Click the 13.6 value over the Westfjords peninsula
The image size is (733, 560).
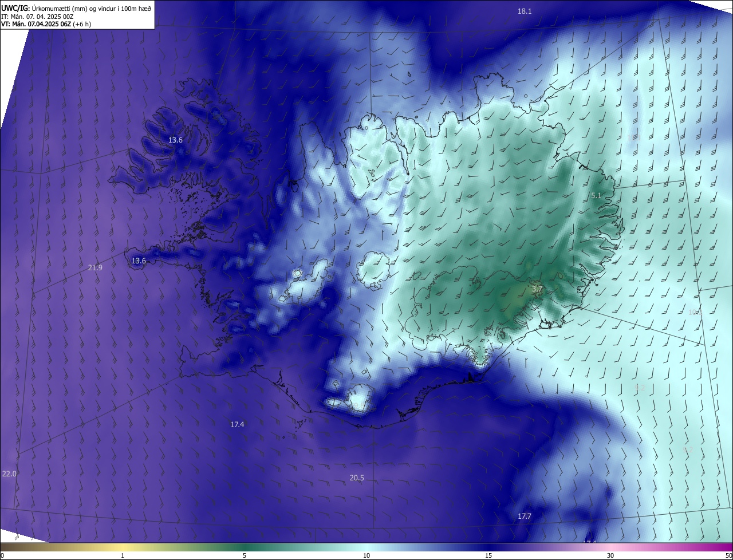click(x=175, y=140)
